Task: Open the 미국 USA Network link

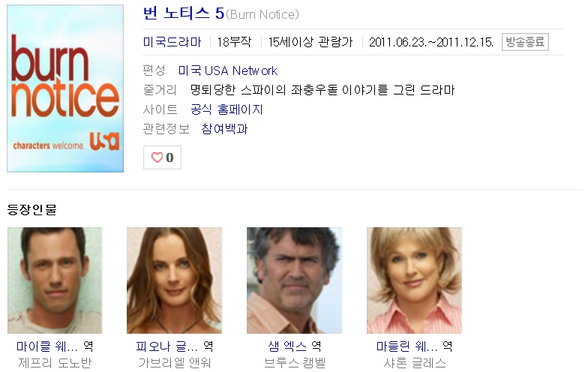Action: (228, 70)
